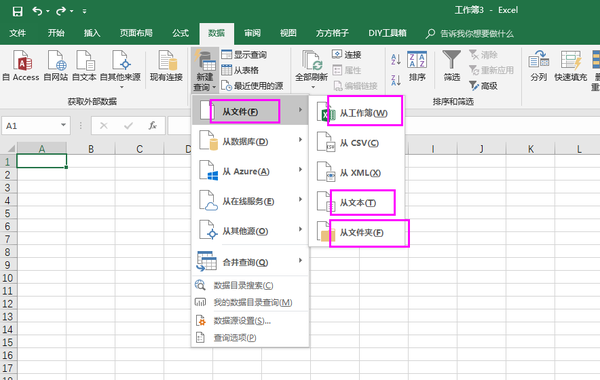The image size is (600, 380).
Task: Switch to the 视图 ribbon tab
Action: (288, 33)
